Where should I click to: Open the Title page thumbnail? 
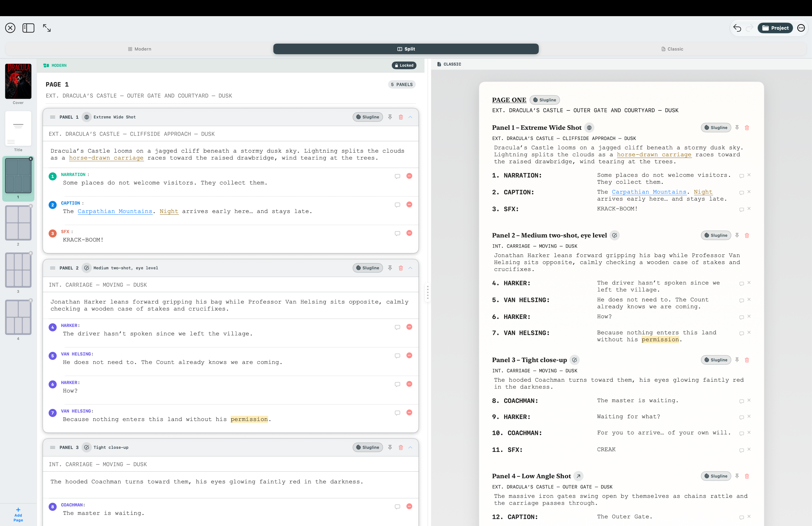(x=18, y=129)
